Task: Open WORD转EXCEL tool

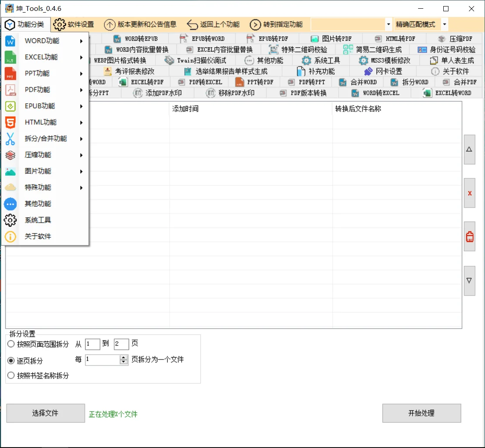Action: (x=375, y=93)
